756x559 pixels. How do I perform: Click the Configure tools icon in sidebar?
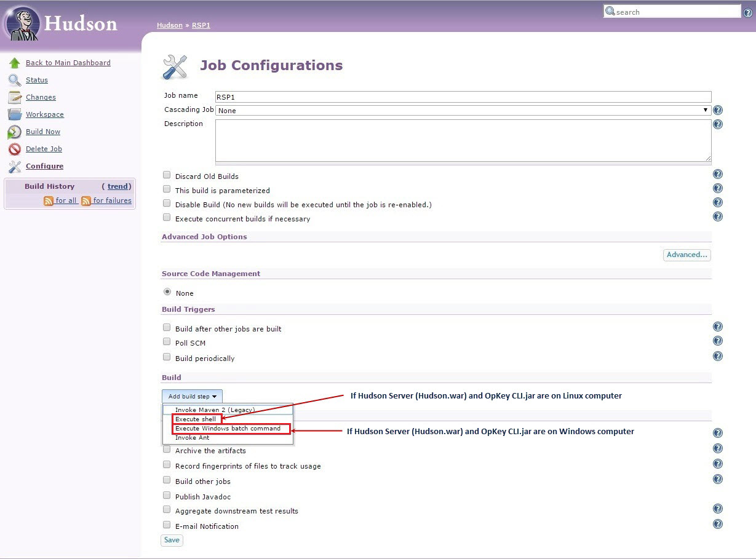pyautogui.click(x=15, y=166)
